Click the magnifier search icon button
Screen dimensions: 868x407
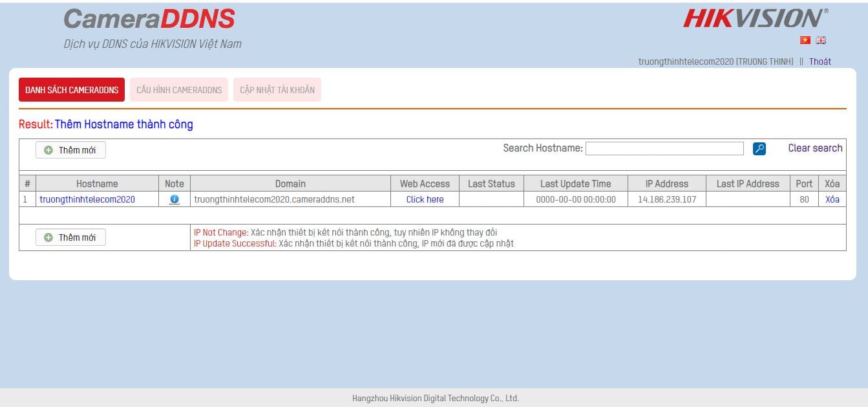759,149
